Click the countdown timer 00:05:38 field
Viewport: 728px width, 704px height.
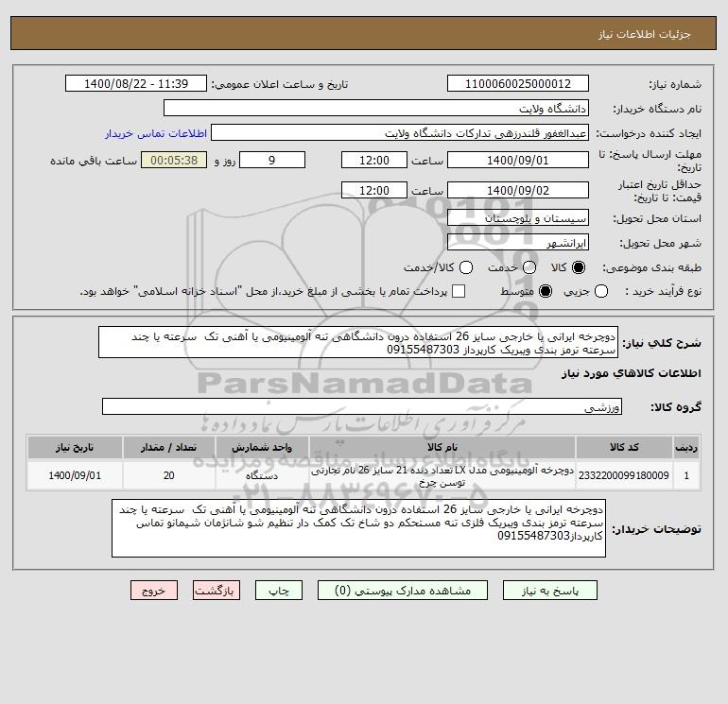(174, 160)
